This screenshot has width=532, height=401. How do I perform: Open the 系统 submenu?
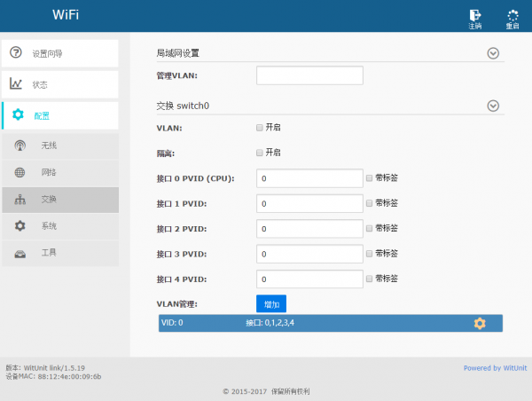60,226
